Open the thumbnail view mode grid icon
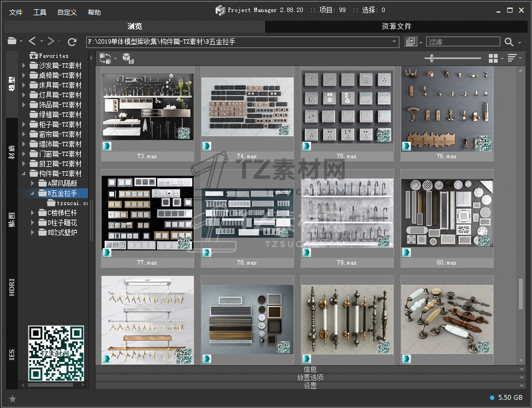 493,58
